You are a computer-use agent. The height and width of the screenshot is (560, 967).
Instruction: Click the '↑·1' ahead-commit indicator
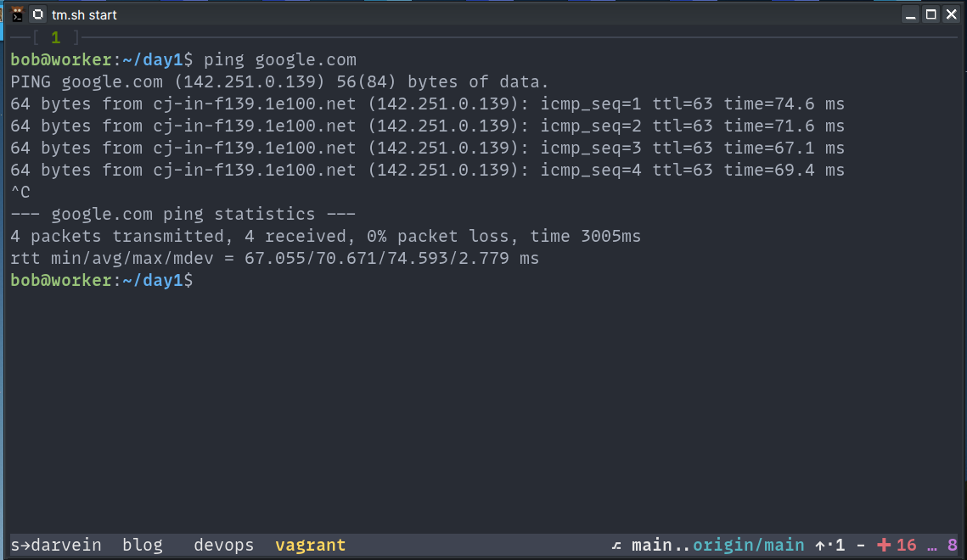pos(830,546)
